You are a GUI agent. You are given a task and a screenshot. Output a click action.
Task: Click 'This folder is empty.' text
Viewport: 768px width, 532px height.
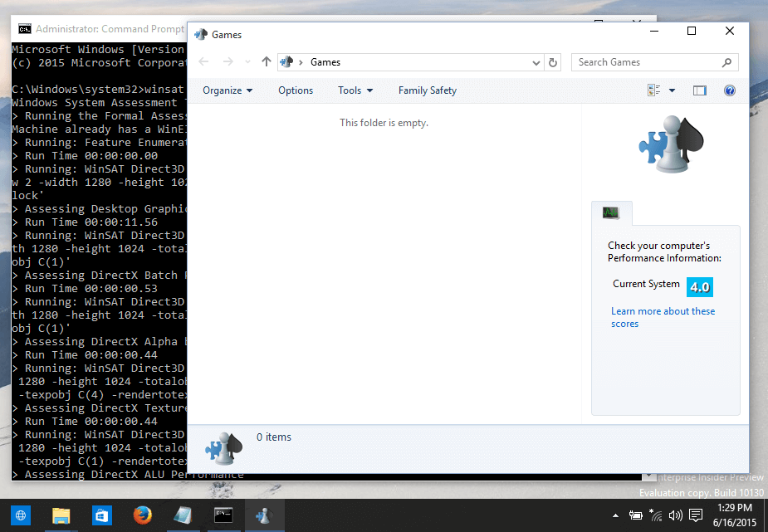pos(384,123)
